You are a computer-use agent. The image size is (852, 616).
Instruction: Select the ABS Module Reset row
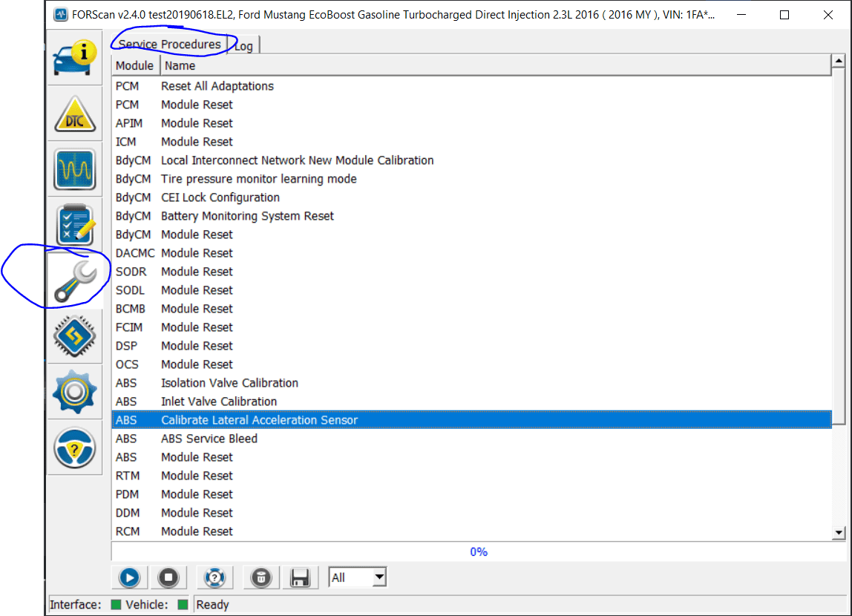coord(472,457)
